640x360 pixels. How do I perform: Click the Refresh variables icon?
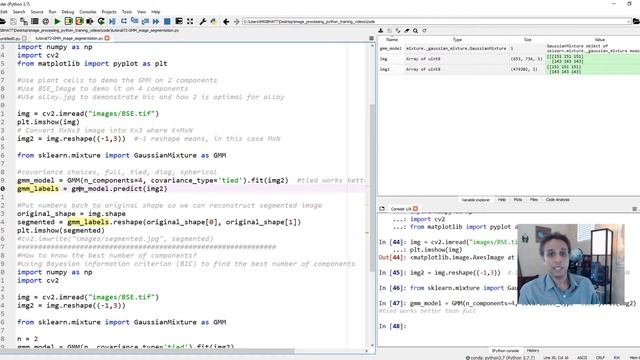coord(424,31)
